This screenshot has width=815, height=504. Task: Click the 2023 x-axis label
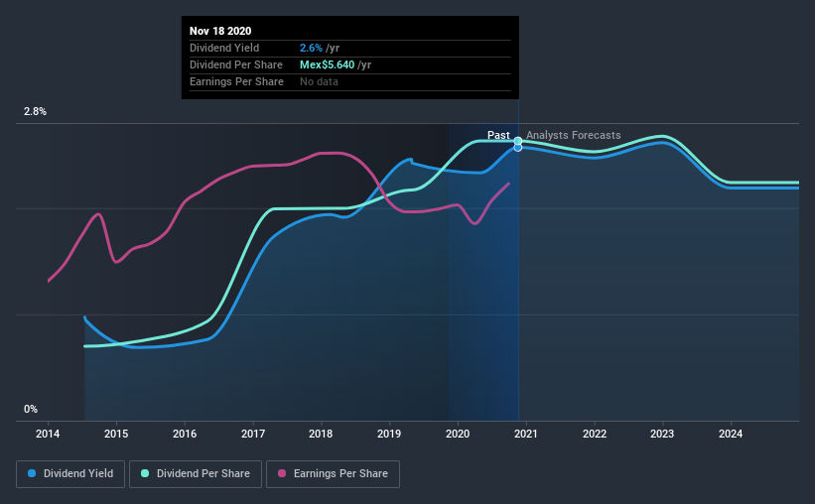662,434
